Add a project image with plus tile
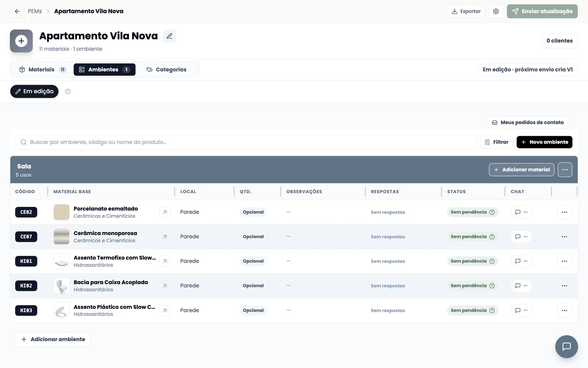The height and width of the screenshot is (368, 588). (x=21, y=41)
